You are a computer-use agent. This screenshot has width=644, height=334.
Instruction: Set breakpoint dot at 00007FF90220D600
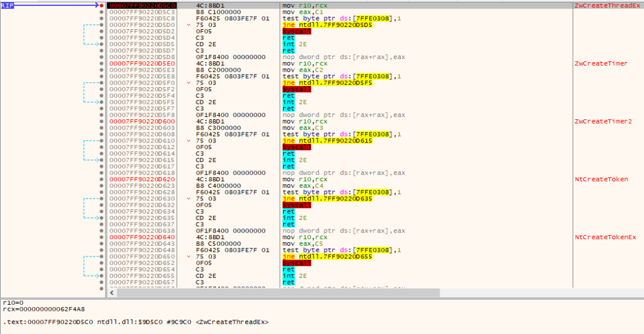tap(101, 122)
